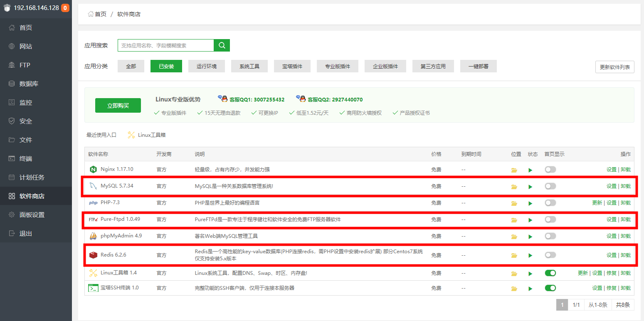Open 终端 from the sidebar menu

pos(26,159)
